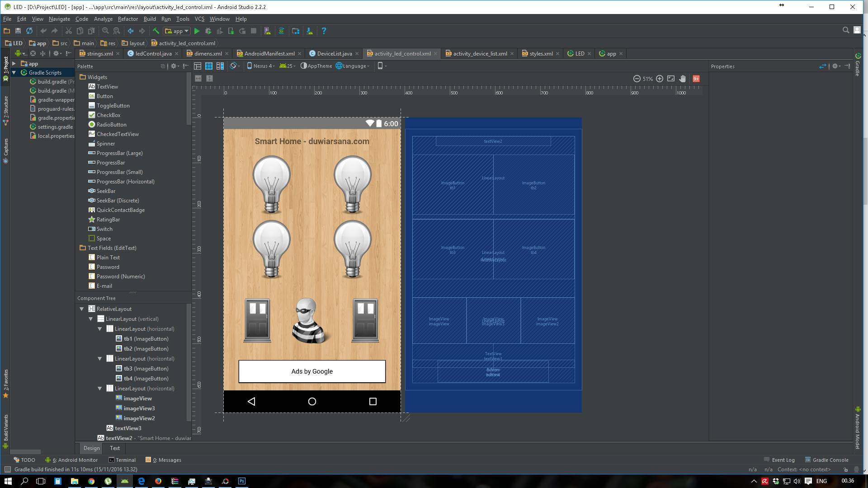Show the Blueprint view only
The image size is (868, 488).
209,66
